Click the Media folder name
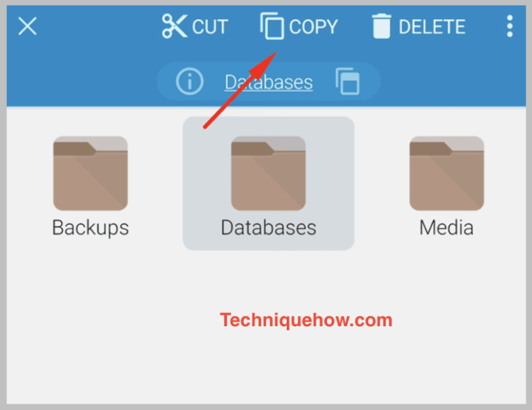532x410 pixels. [x=447, y=228]
